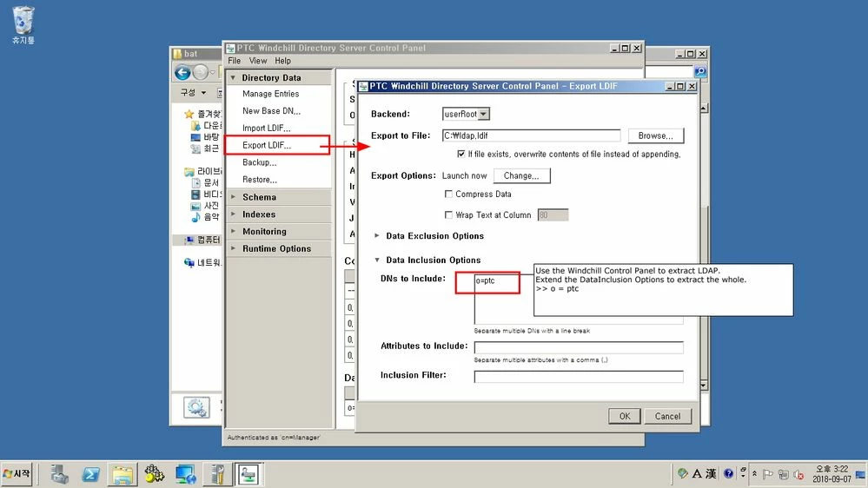Open Server Manager from the taskbar
The width and height of the screenshot is (868, 488).
tap(59, 474)
